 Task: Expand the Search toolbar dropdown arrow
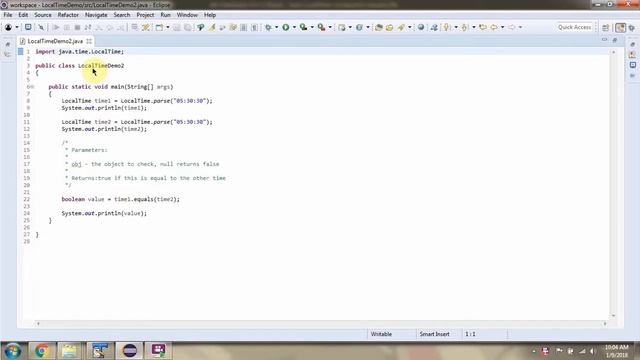coord(410,27)
